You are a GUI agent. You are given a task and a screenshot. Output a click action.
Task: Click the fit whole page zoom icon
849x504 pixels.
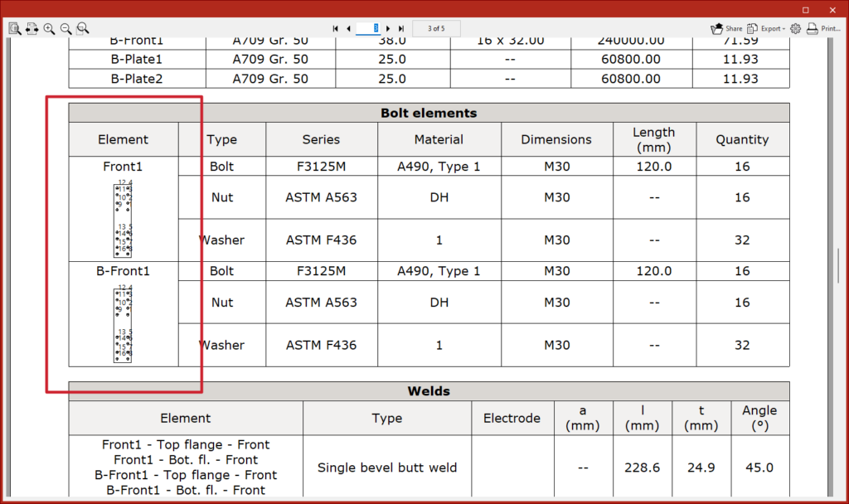click(x=15, y=29)
